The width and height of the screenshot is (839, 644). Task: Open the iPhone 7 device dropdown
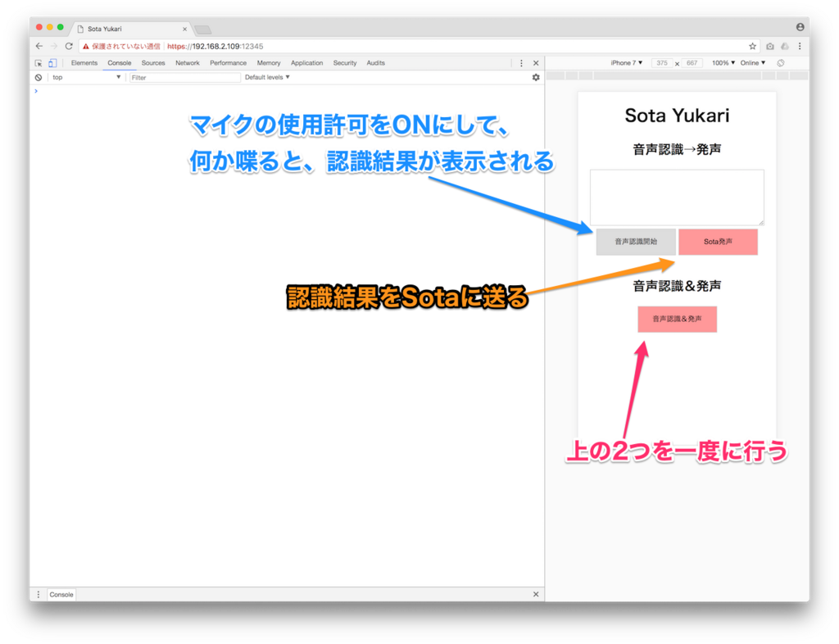[626, 63]
